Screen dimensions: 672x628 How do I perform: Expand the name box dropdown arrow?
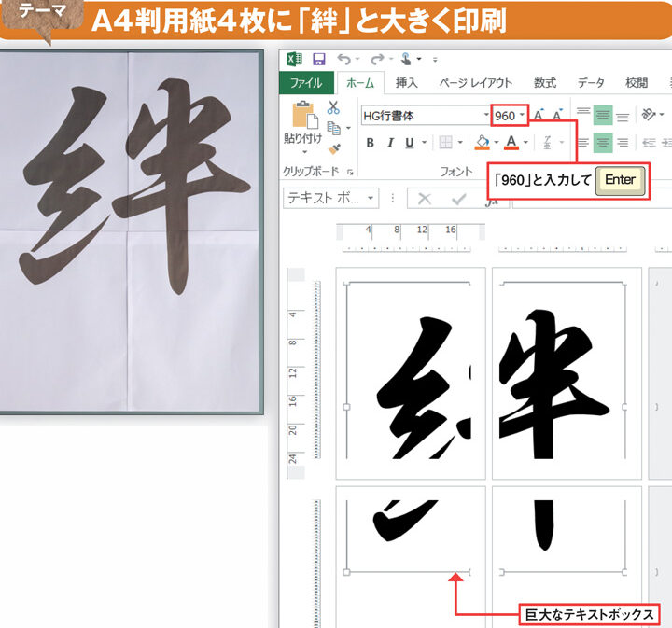pyautogui.click(x=371, y=199)
